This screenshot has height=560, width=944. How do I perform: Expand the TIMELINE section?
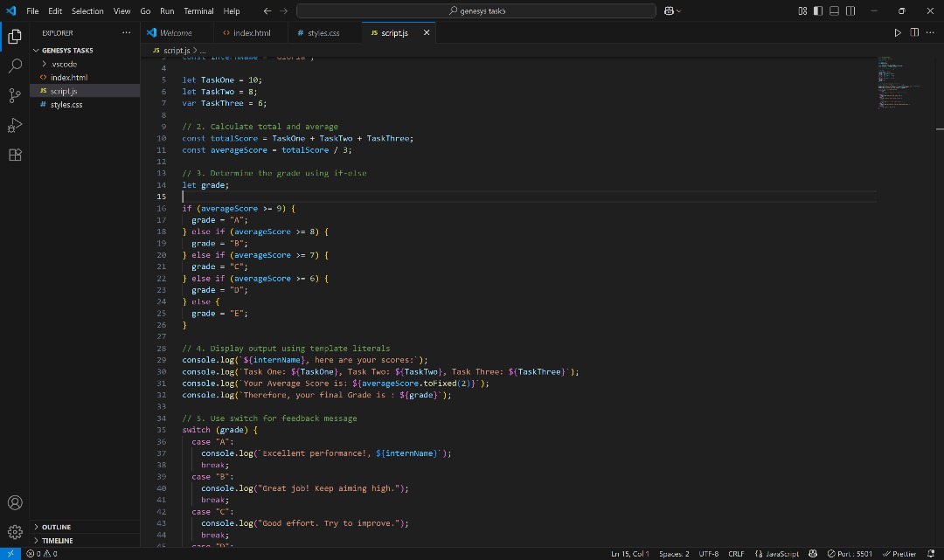85,541
